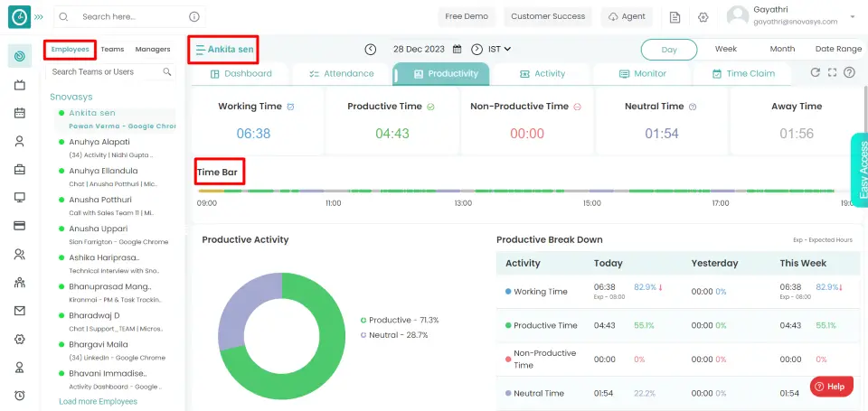Open the Teams tab in user panel
This screenshot has width=868, height=411.
tap(113, 50)
